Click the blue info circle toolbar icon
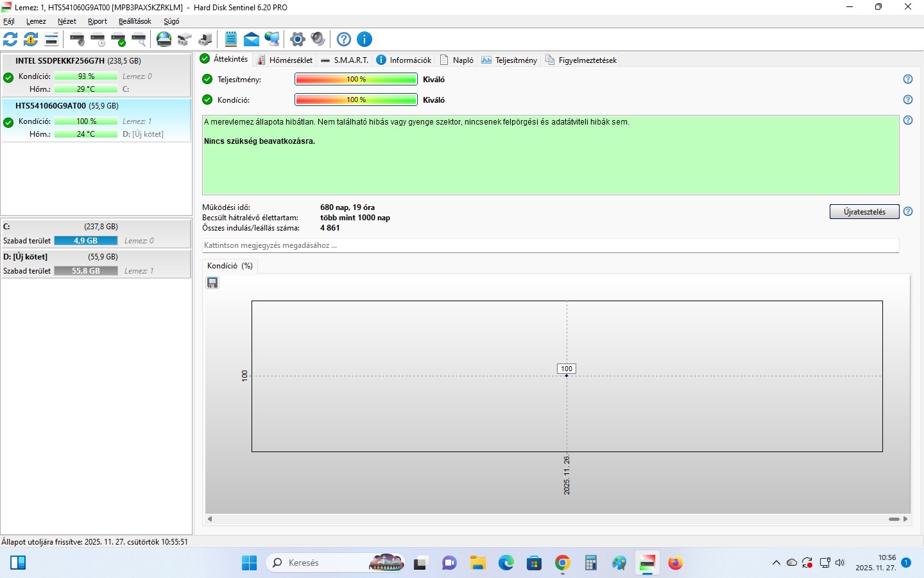Image resolution: width=924 pixels, height=578 pixels. pyautogui.click(x=364, y=39)
